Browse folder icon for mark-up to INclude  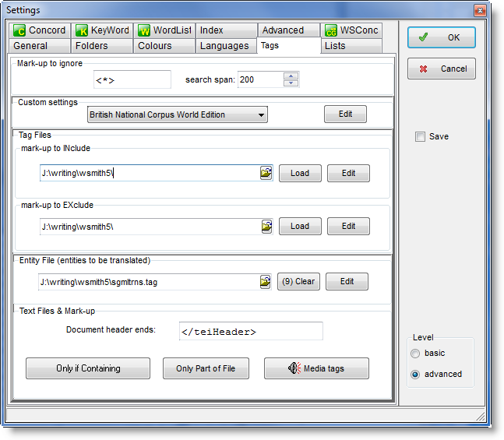(x=266, y=173)
